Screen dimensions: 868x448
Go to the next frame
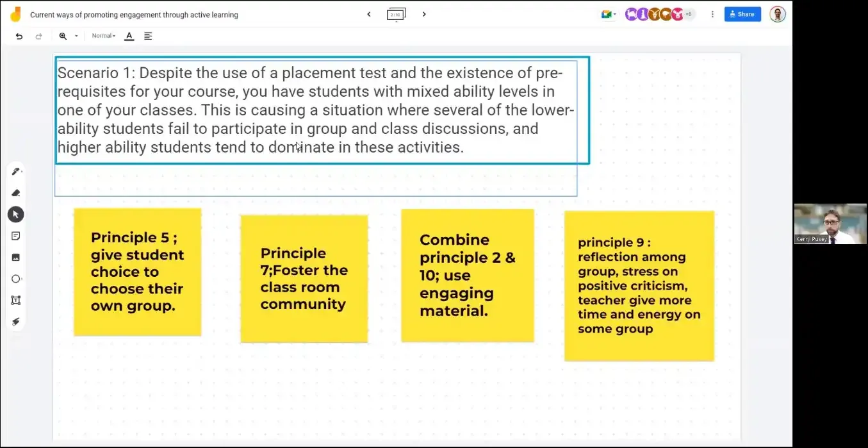pyautogui.click(x=424, y=14)
